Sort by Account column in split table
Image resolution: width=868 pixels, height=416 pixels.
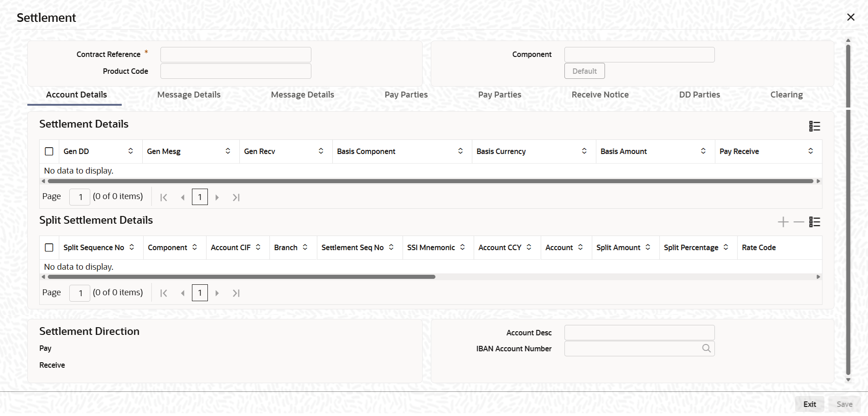(x=580, y=247)
